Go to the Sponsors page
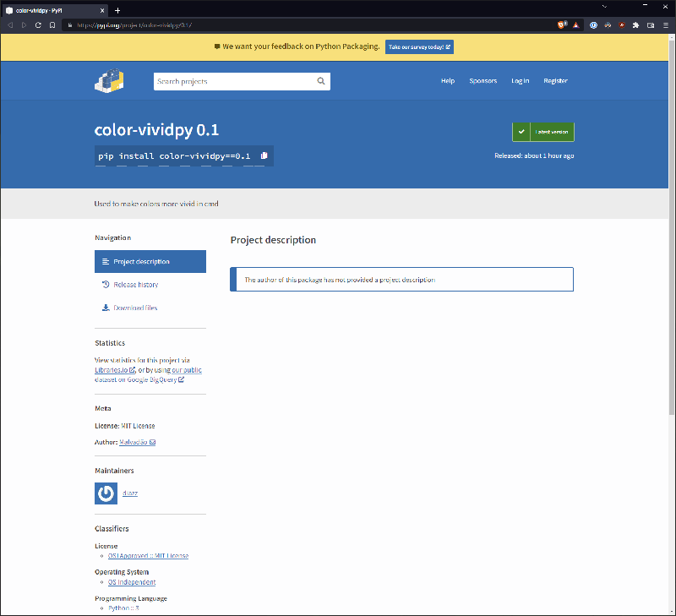Viewport: 676px width, 616px height. (482, 81)
